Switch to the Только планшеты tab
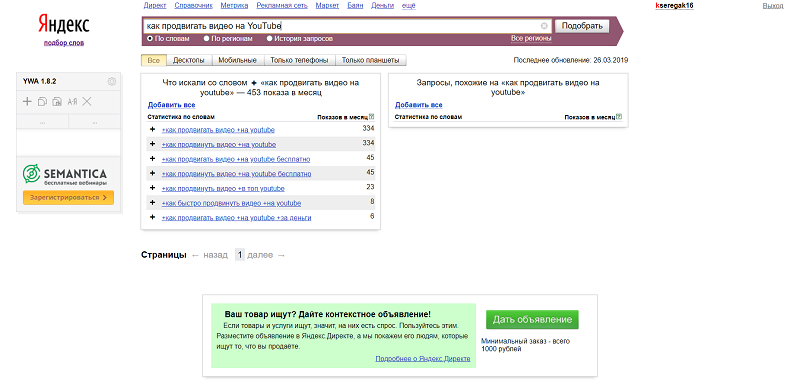Viewport: 800px width, 390px height. (x=370, y=60)
